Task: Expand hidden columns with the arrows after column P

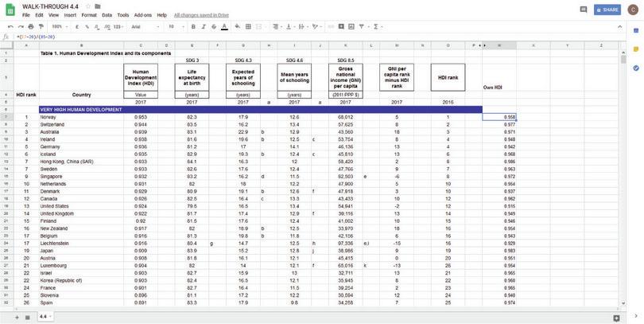Action: 481,45
